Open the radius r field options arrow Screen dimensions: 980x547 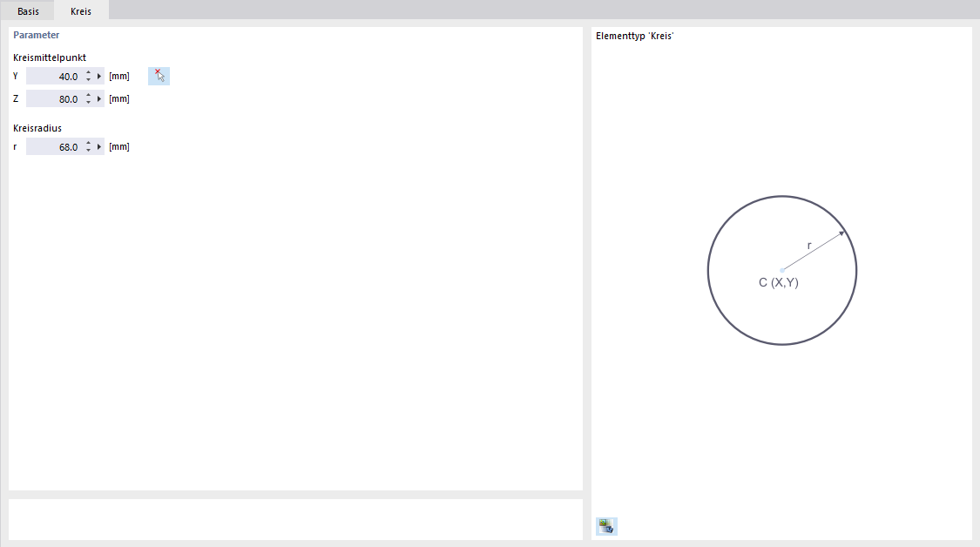coord(98,147)
